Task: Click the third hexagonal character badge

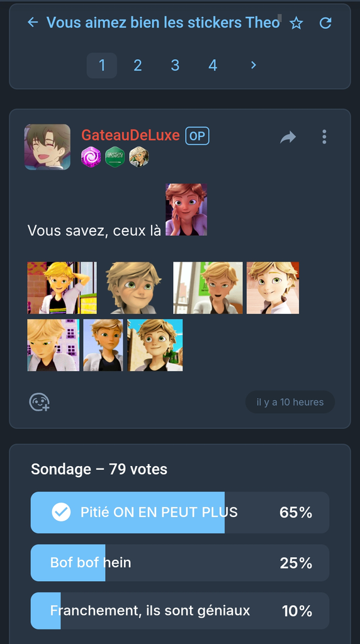Action: tap(139, 157)
